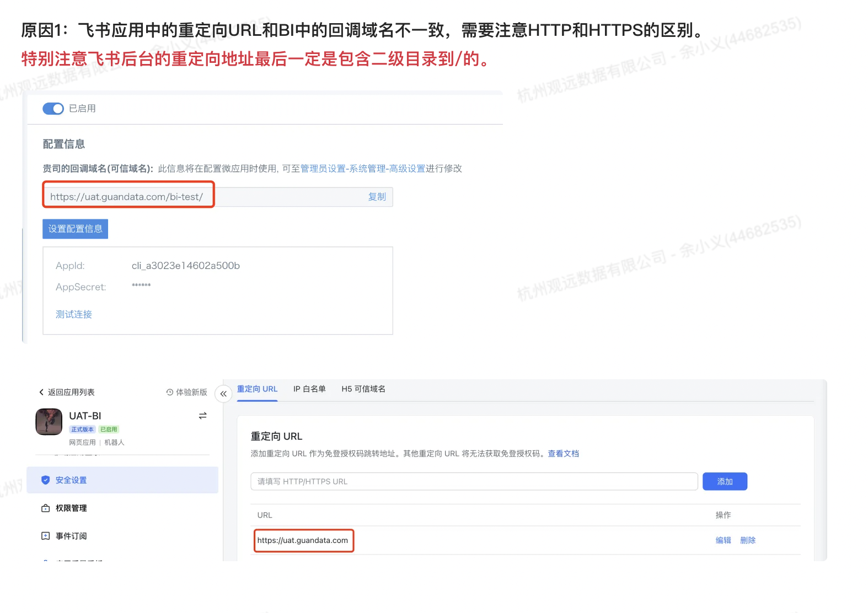The width and height of the screenshot is (868, 613).
Task: Click 测试连接 link
Action: click(x=74, y=314)
